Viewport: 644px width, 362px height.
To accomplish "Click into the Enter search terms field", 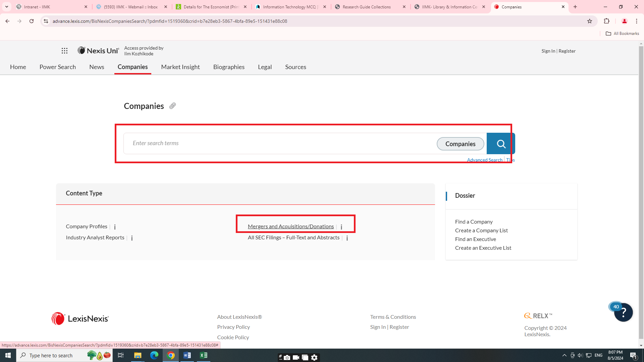I will coord(278,143).
